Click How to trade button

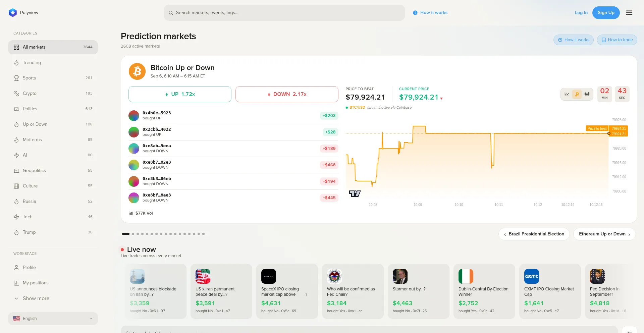click(x=617, y=40)
